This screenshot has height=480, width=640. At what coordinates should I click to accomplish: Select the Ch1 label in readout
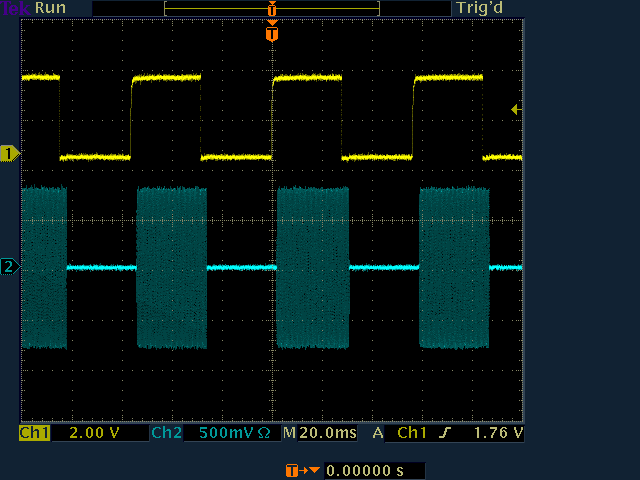click(35, 433)
